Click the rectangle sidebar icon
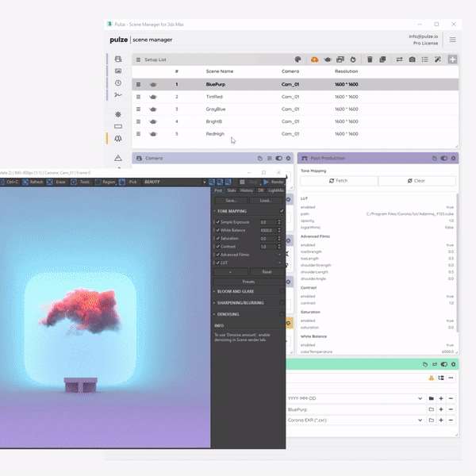476x476 pixels. click(118, 126)
